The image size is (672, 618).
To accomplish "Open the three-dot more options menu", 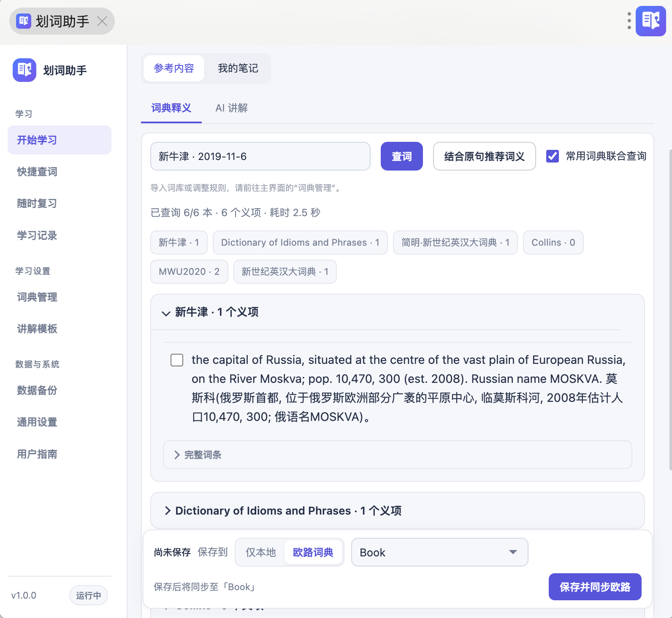I will click(629, 21).
